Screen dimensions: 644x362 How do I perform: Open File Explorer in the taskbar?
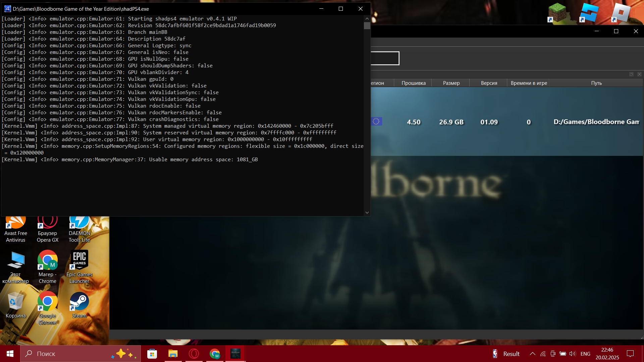[x=173, y=354]
